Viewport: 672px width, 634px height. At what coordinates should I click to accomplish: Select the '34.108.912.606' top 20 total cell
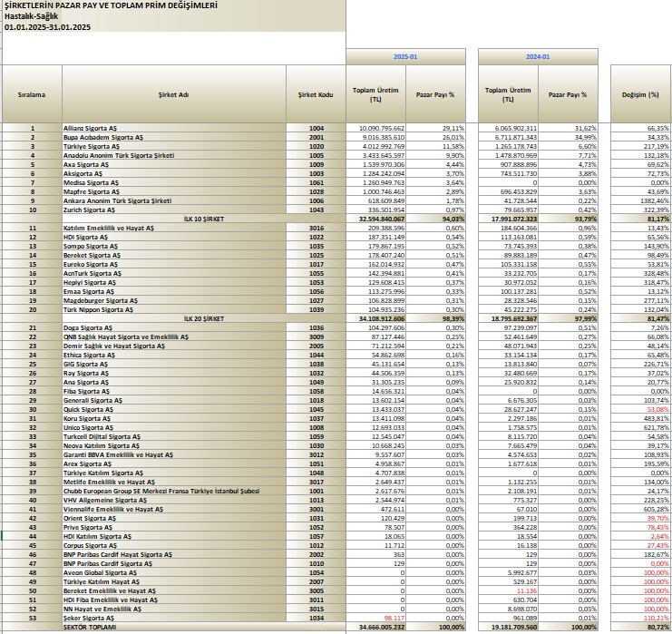[375, 318]
